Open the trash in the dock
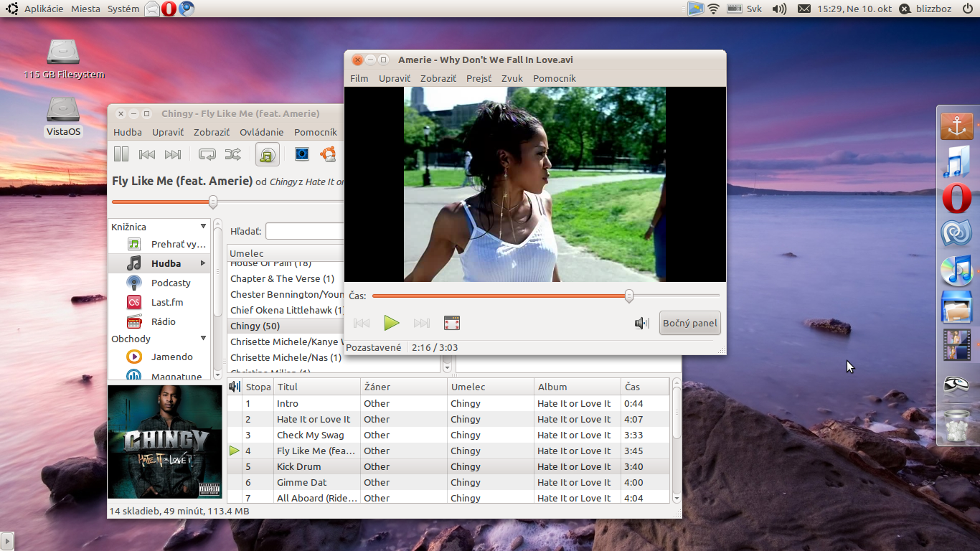980x551 pixels. 957,425
